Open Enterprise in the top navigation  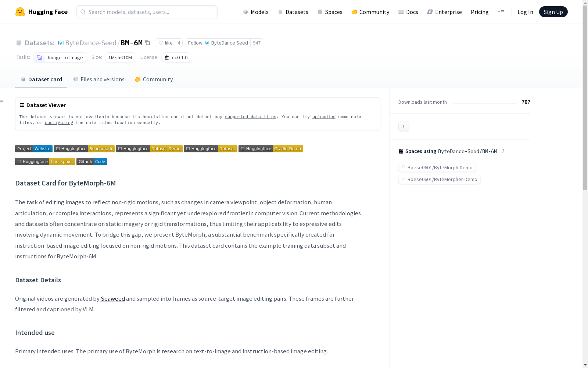click(x=444, y=12)
